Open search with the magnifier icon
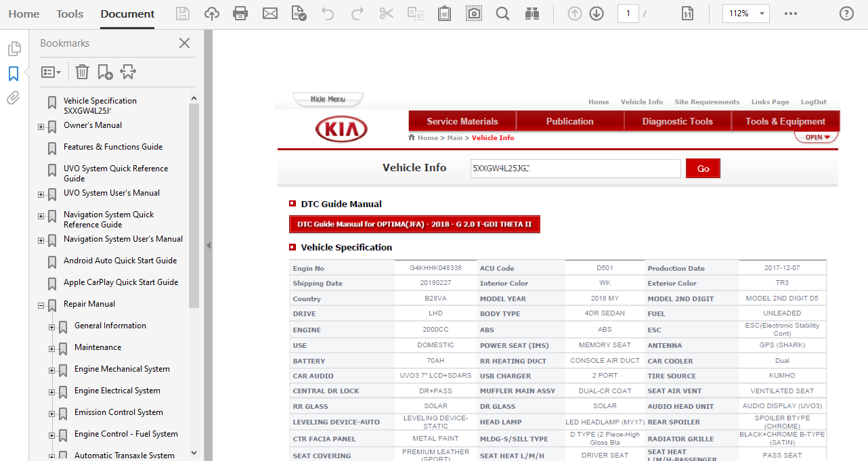Image resolution: width=868 pixels, height=461 pixels. (502, 13)
